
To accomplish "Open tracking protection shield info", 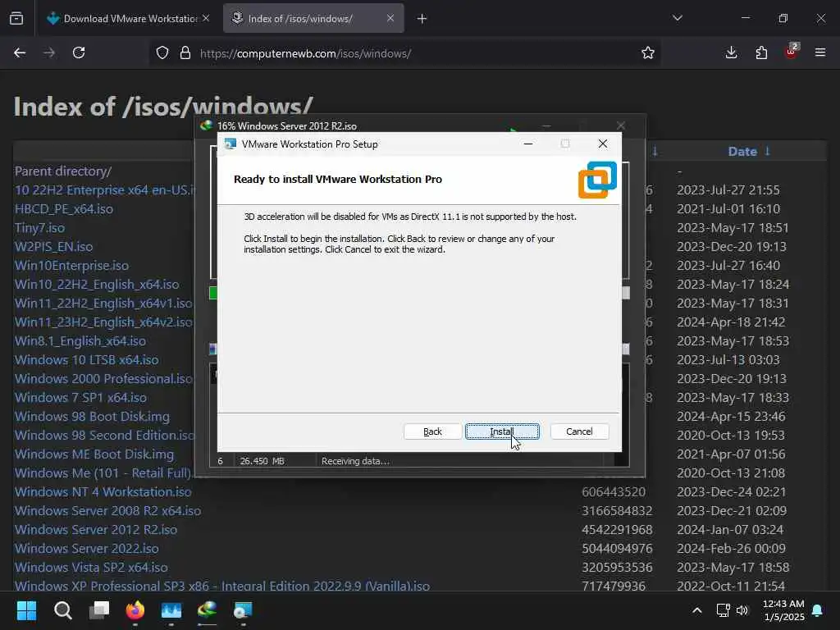I will pyautogui.click(x=162, y=53).
